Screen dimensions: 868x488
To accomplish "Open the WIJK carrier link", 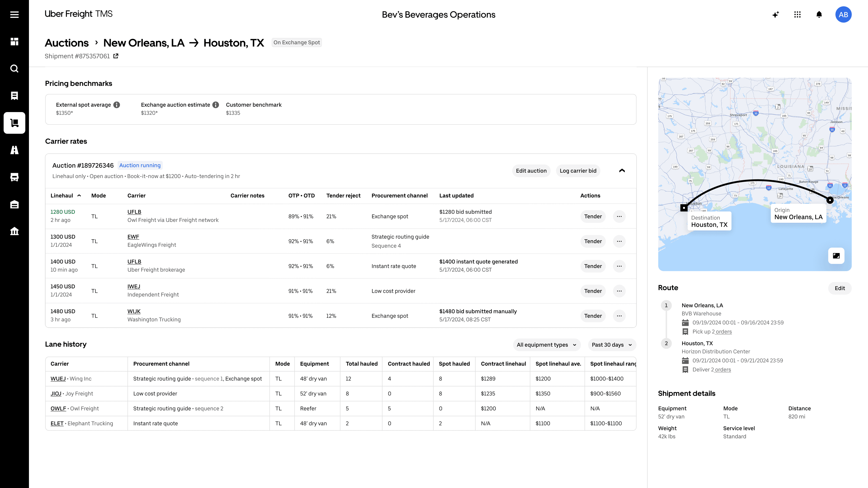I will pyautogui.click(x=134, y=312).
